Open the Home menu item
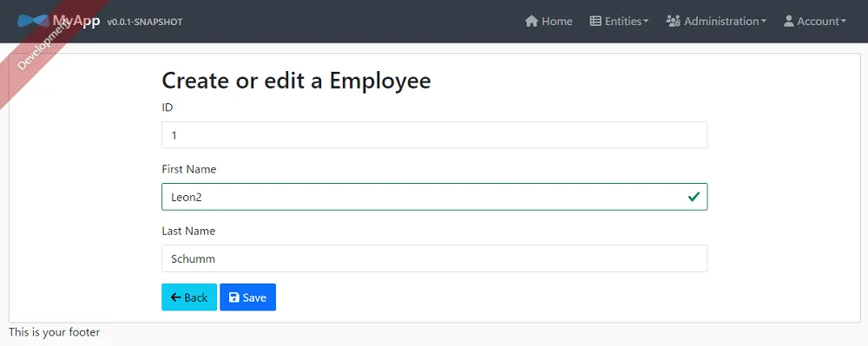 point(549,21)
